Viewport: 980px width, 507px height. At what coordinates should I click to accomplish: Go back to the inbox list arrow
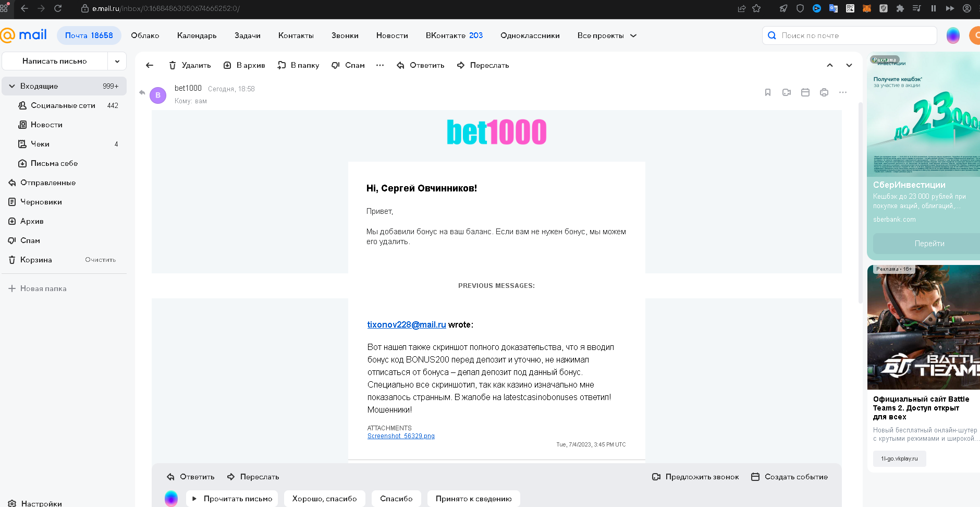tap(150, 65)
